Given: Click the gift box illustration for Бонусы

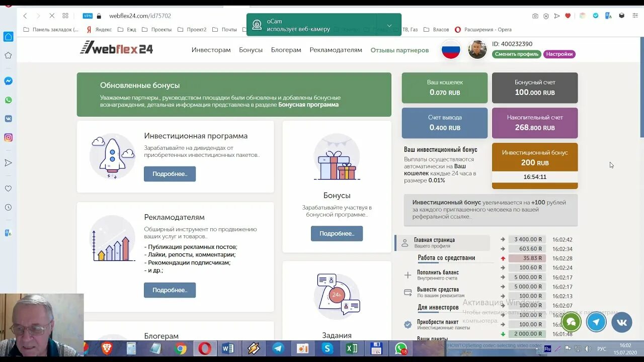Looking at the screenshot, I should [x=337, y=157].
